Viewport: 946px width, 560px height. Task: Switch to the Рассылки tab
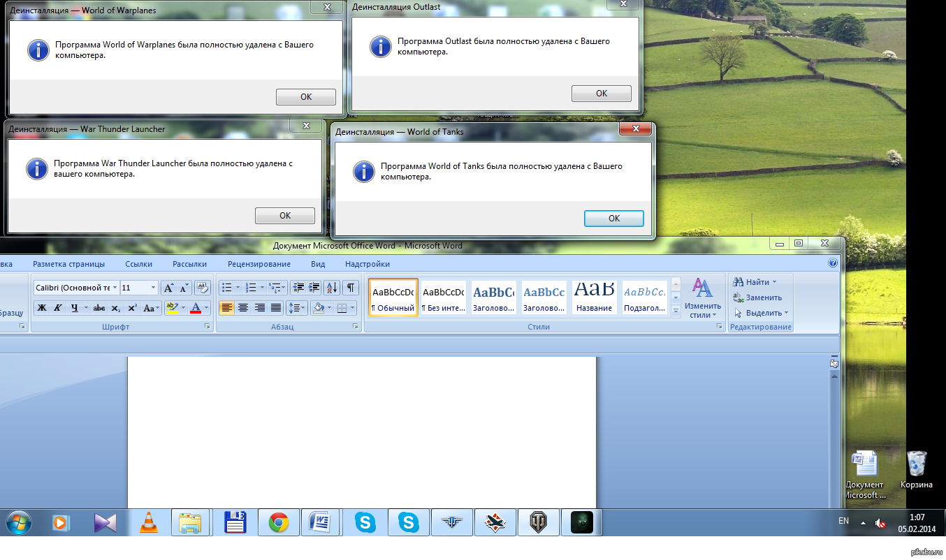click(189, 264)
